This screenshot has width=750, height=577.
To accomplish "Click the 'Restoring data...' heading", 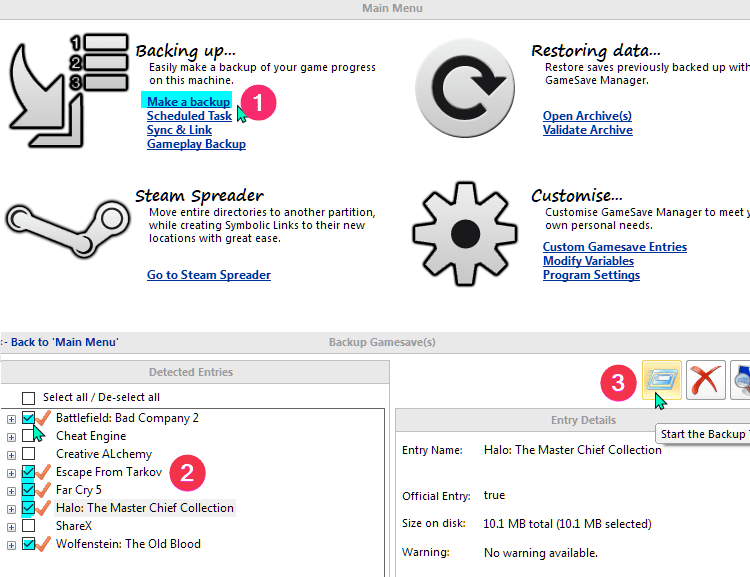I will (596, 50).
